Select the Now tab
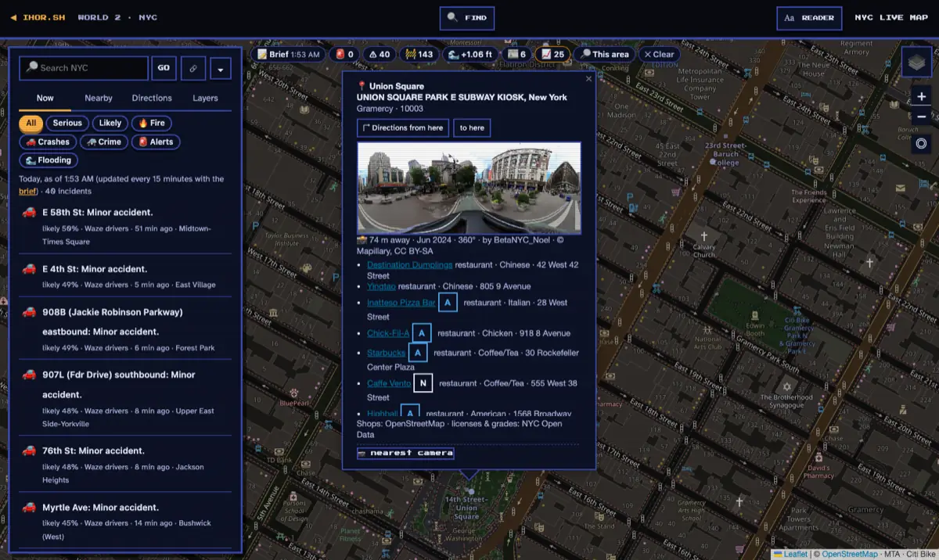 click(45, 99)
